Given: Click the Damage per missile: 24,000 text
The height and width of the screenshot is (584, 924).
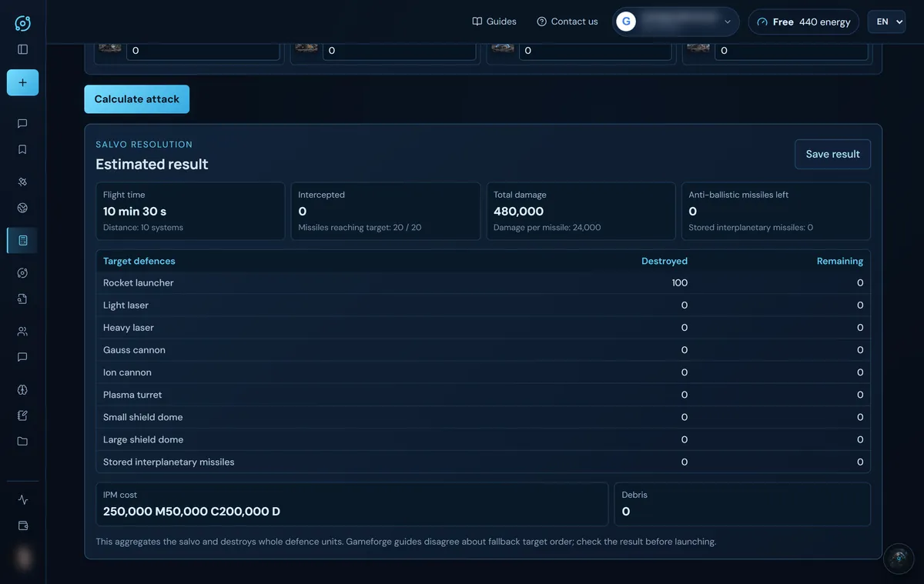Looking at the screenshot, I should (x=547, y=227).
